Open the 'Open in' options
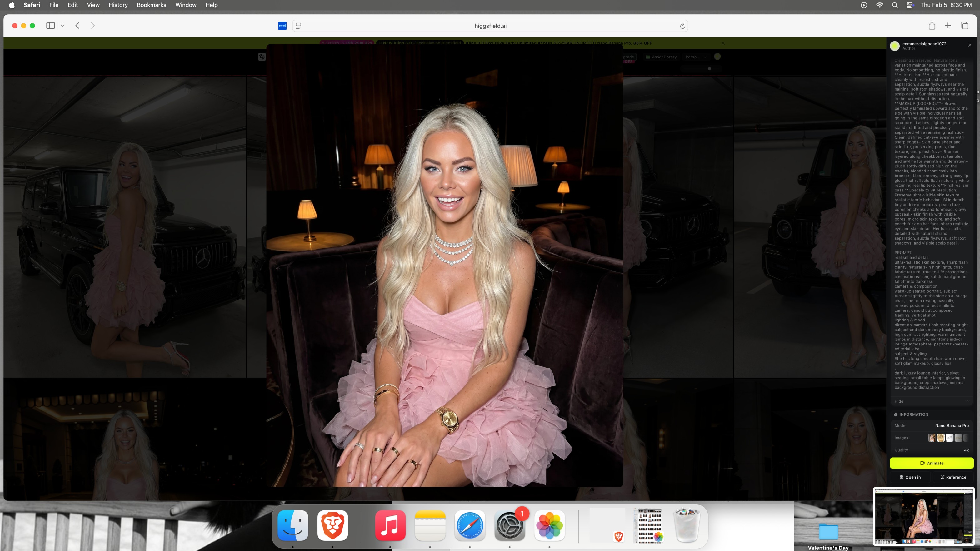This screenshot has width=980, height=551. point(910,477)
